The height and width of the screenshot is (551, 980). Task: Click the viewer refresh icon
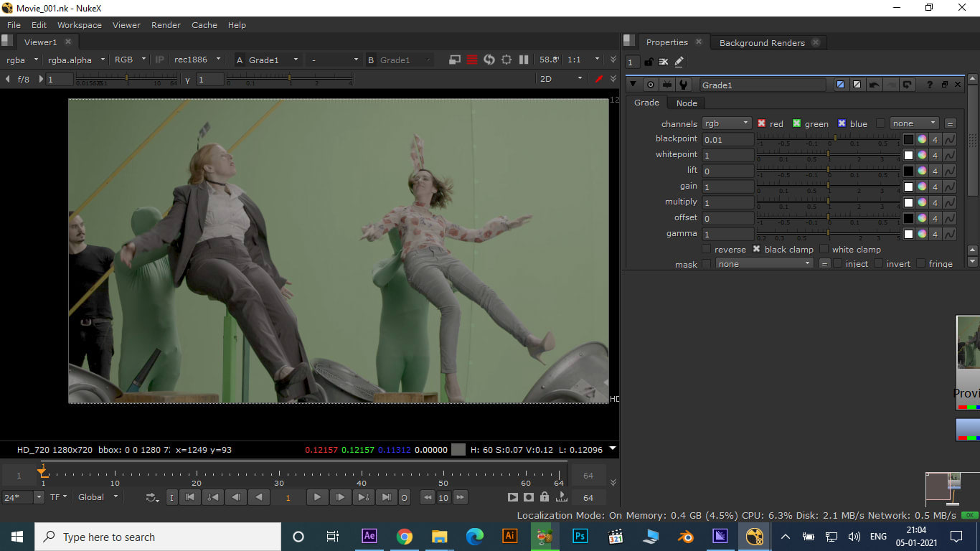tap(489, 60)
